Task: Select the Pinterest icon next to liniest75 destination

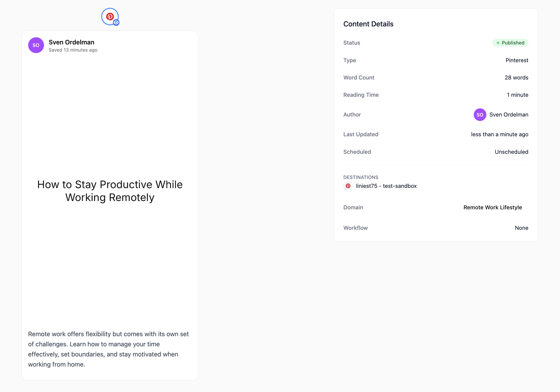Action: (x=348, y=186)
